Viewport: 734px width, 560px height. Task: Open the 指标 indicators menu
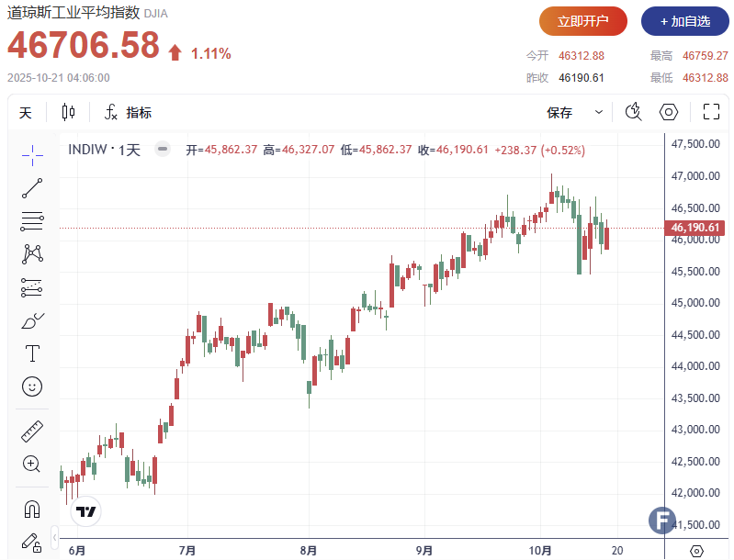point(128,113)
